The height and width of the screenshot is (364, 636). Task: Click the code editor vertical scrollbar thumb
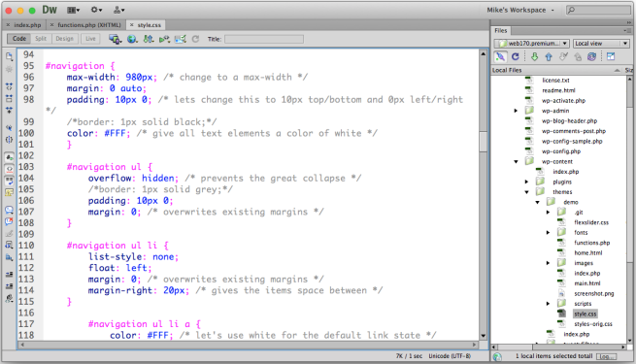(484, 142)
